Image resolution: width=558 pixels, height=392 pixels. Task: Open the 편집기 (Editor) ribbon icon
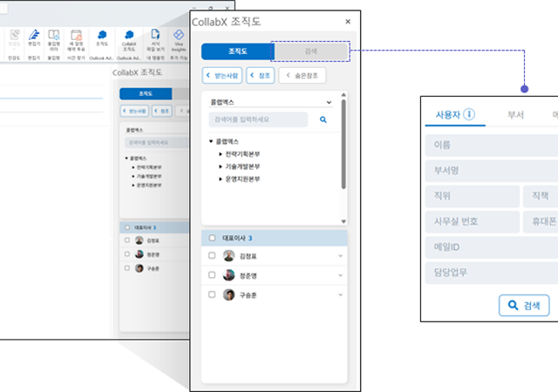coord(34,36)
